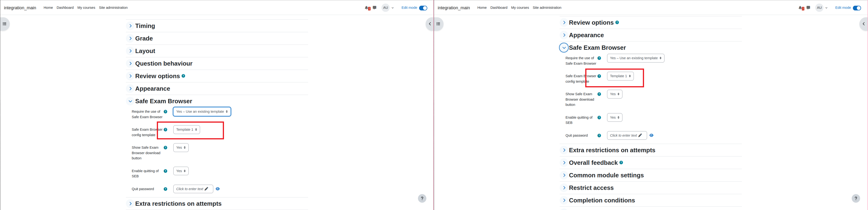Click integration_main site name in right window

[x=454, y=8]
